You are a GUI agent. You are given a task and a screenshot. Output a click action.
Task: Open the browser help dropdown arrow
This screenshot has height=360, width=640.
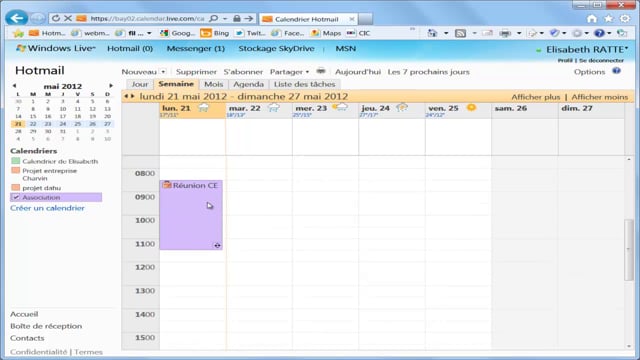[609, 33]
